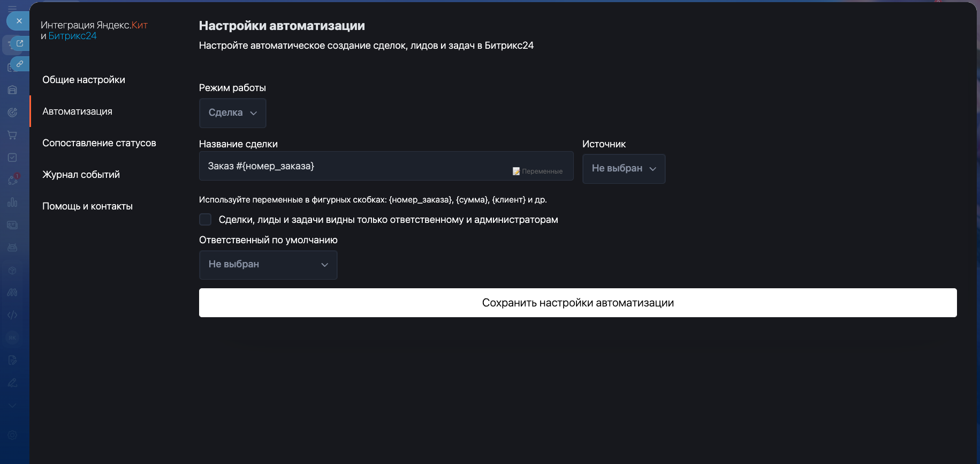Open the Режим работы dropdown showing Сделка
This screenshot has height=464, width=980.
pos(233,113)
